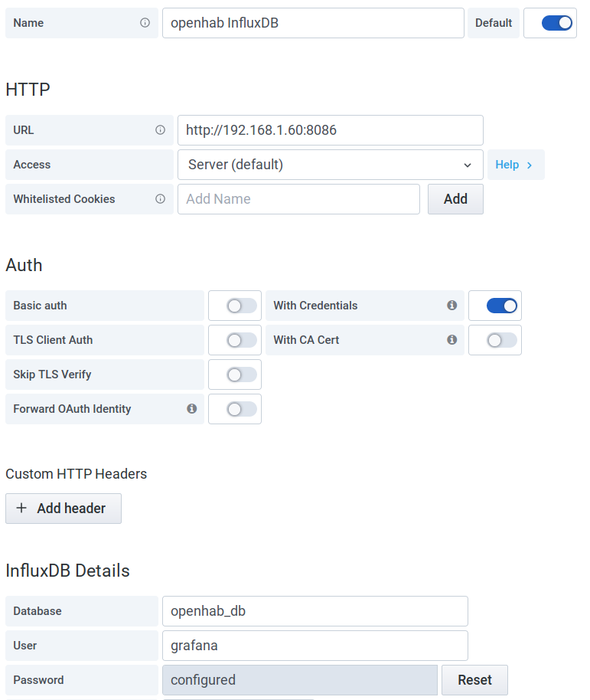This screenshot has height=700, width=590.
Task: Click the User field containing grafana
Action: coord(315,646)
